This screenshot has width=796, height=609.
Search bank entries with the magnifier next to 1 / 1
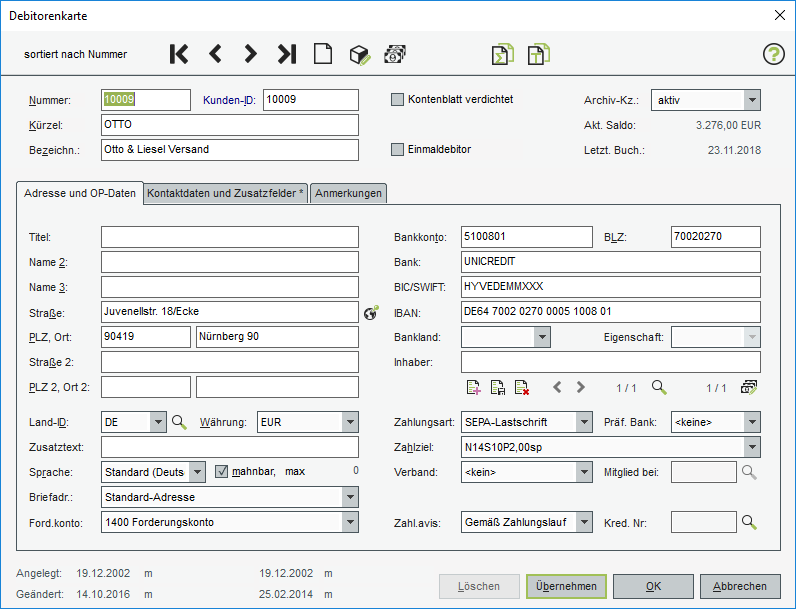pyautogui.click(x=659, y=388)
